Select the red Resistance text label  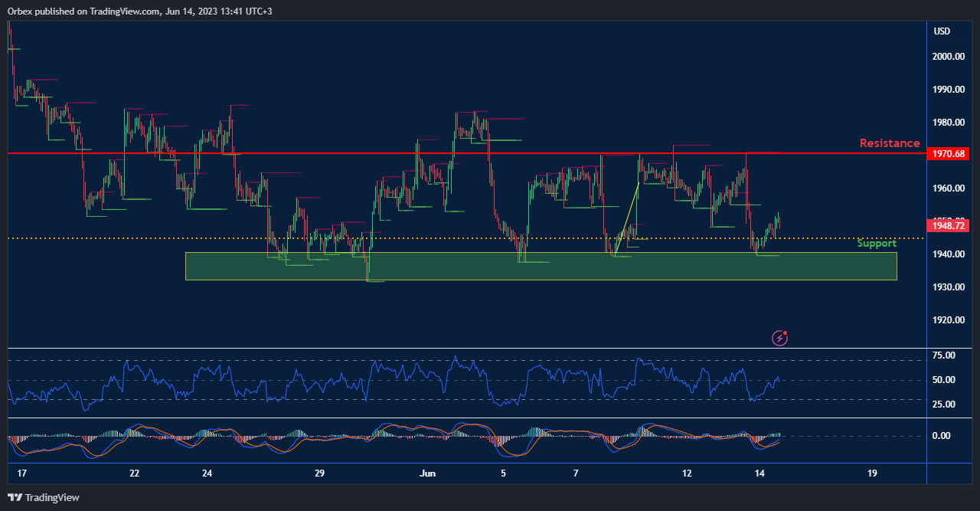(x=889, y=143)
